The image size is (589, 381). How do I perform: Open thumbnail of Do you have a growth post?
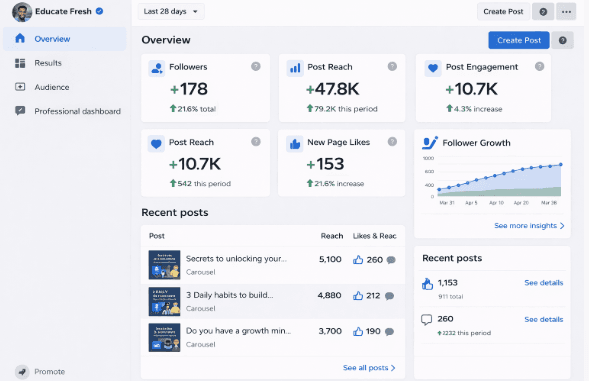[x=164, y=337]
